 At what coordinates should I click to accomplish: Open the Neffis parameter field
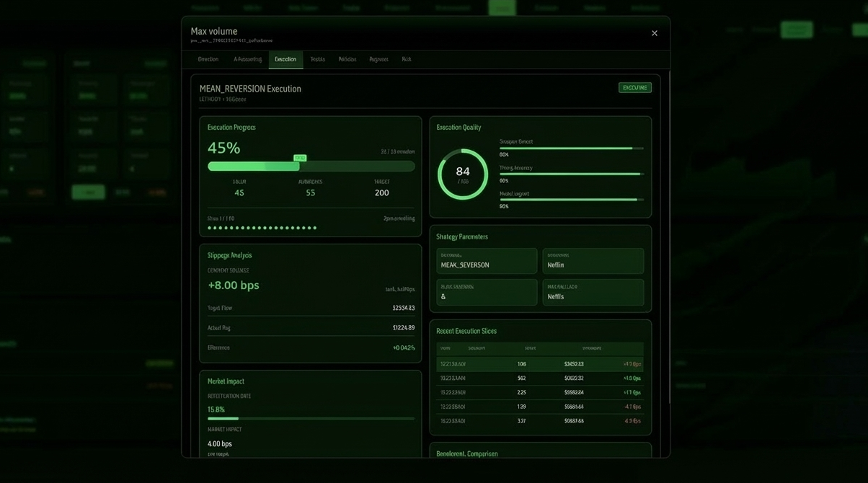tap(593, 293)
